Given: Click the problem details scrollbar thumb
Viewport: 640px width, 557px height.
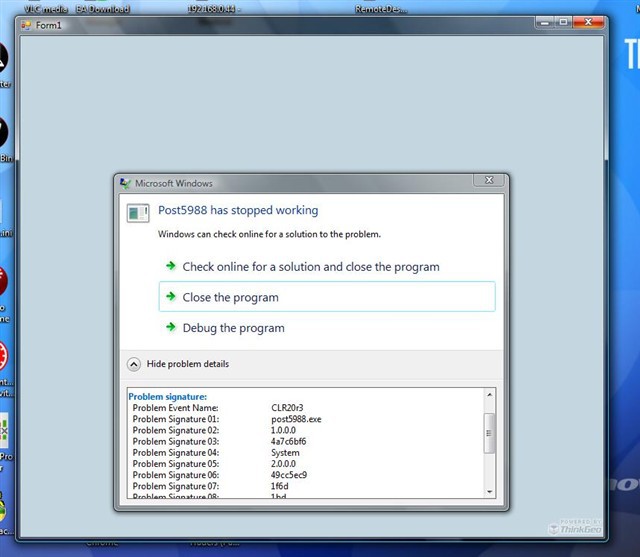Looking at the screenshot, I should pyautogui.click(x=489, y=433).
